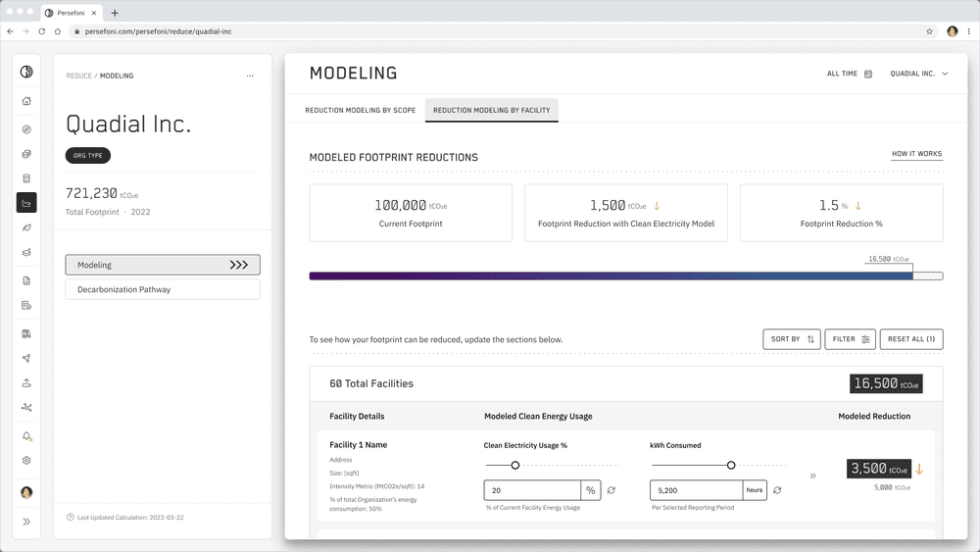Open the calculator icon in sidebar
The height and width of the screenshot is (552, 980).
(26, 178)
